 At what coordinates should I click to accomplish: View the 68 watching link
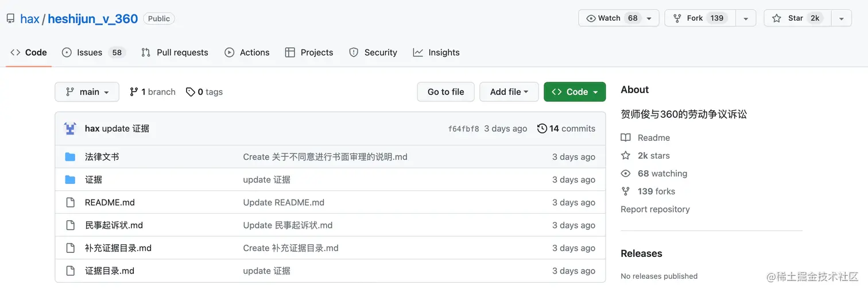[x=654, y=174]
